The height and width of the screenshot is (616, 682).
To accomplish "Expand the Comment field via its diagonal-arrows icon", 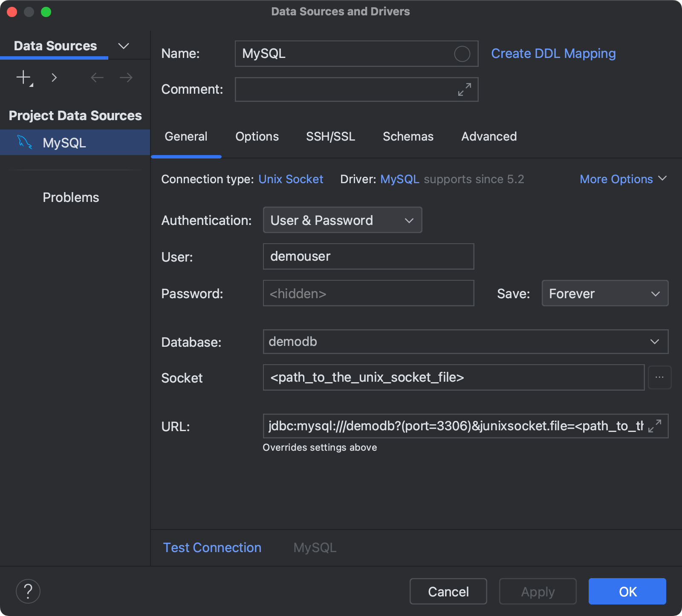I will click(464, 89).
